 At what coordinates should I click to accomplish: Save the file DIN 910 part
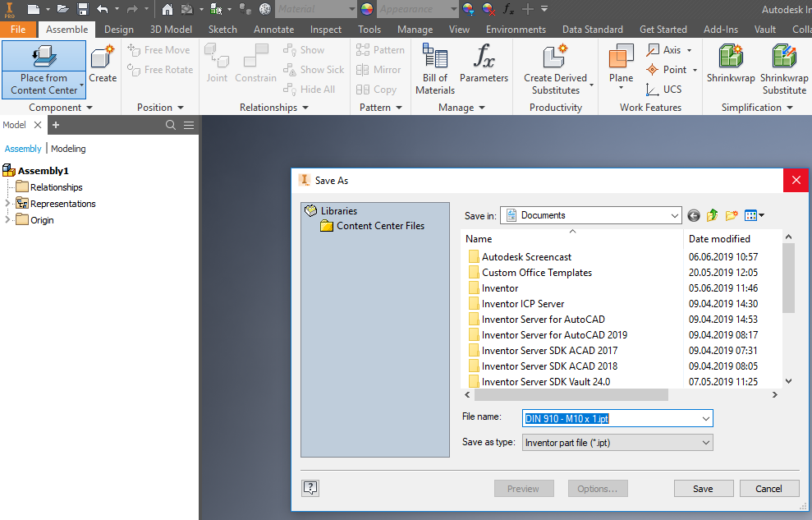tap(704, 488)
